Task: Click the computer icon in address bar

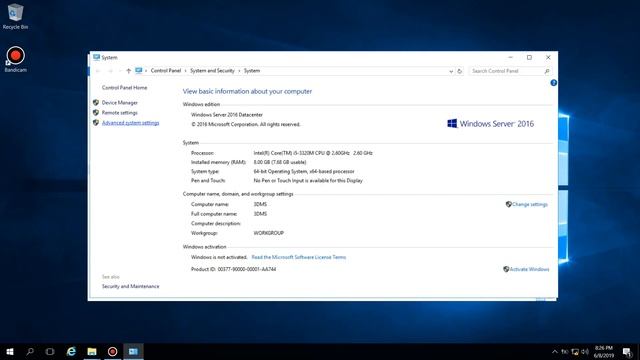Action: pos(139,71)
